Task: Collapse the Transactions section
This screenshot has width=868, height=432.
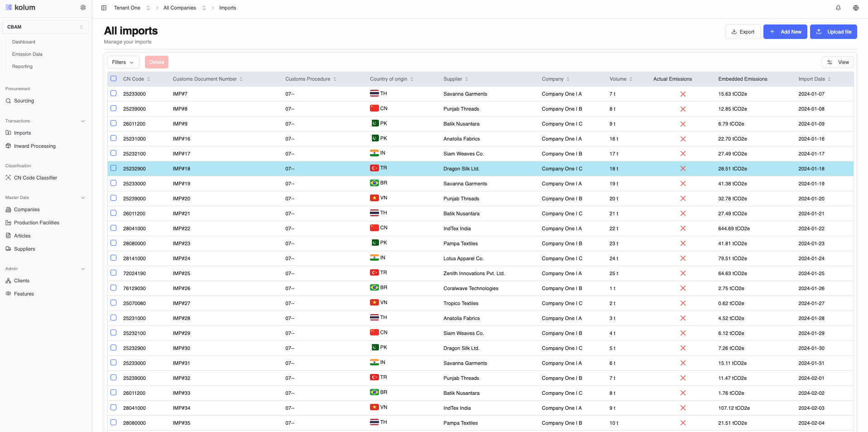Action: coord(83,121)
